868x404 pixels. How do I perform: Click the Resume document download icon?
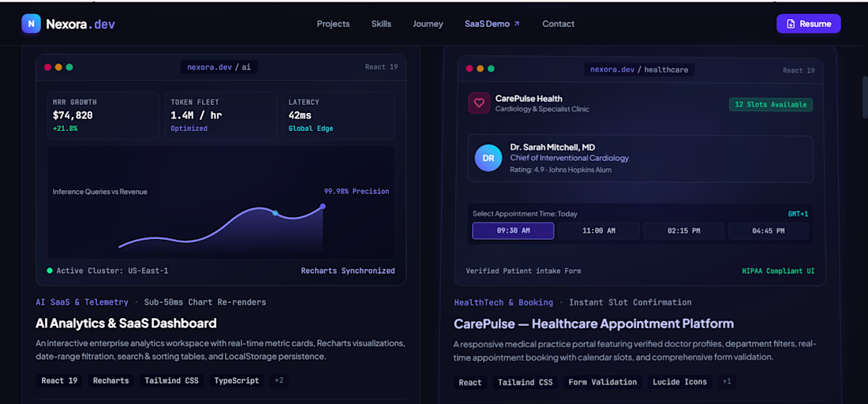click(x=791, y=24)
